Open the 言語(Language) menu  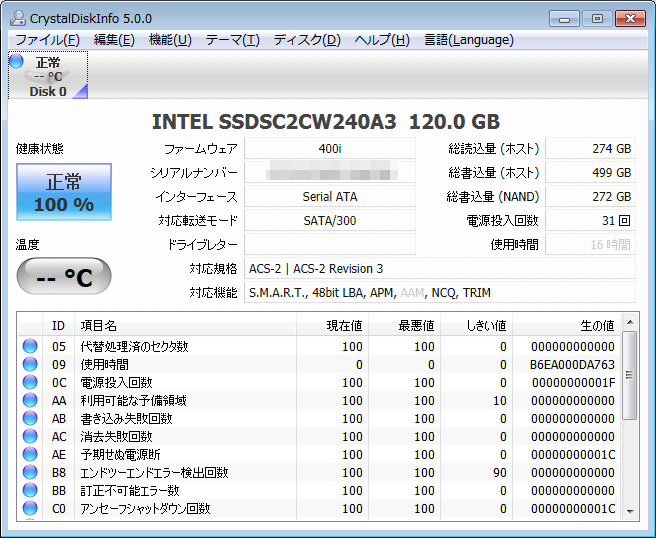tap(469, 40)
